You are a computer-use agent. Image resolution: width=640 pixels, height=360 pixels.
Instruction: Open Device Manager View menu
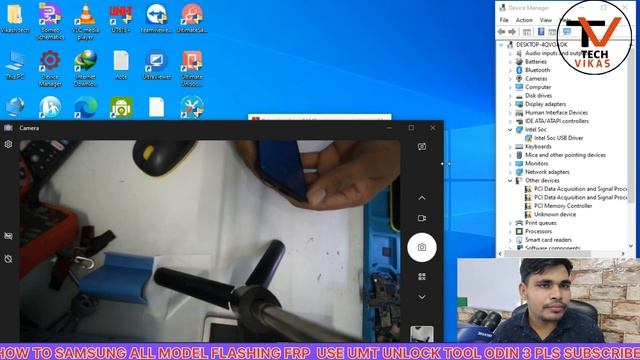coord(546,20)
